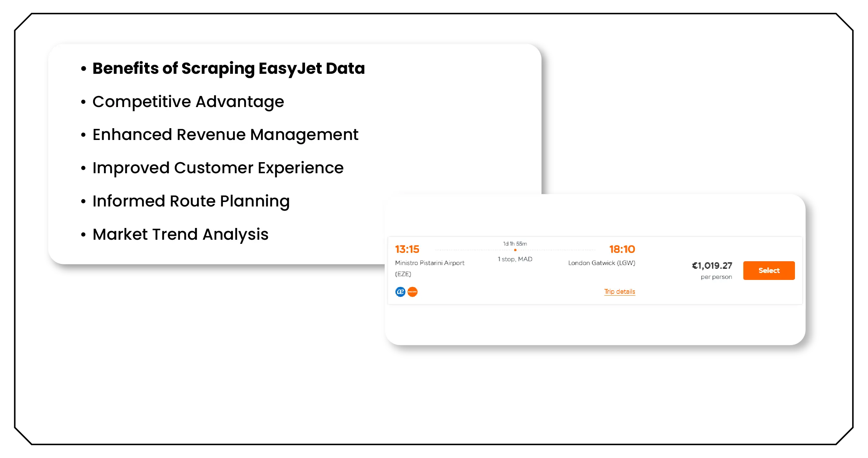The height and width of the screenshot is (458, 868).
Task: Select the Competitive Advantage list item
Action: [188, 102]
